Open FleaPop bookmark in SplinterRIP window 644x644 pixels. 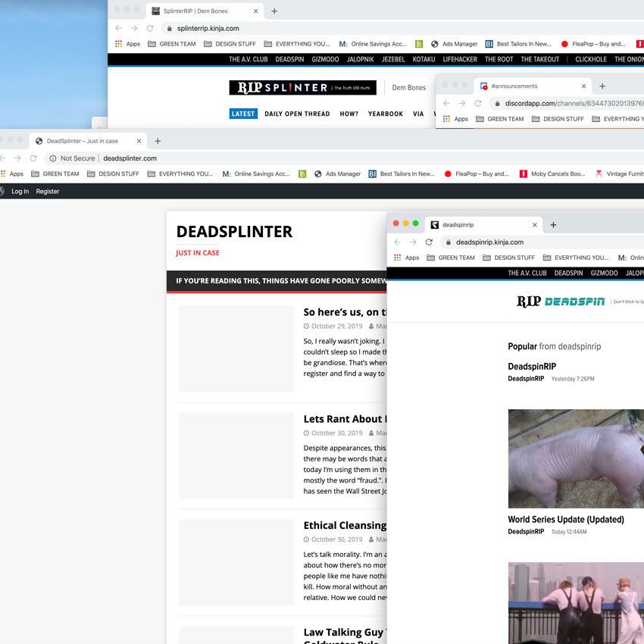pos(593,44)
